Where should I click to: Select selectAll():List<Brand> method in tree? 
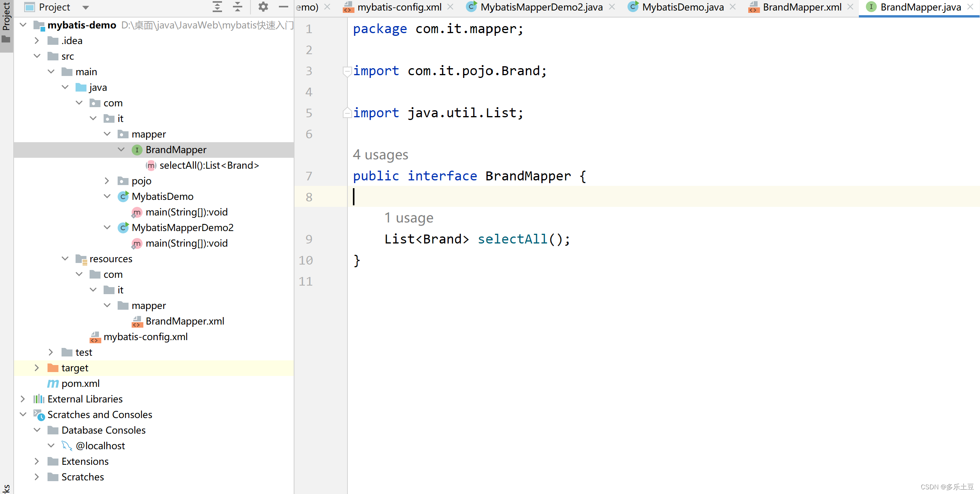click(209, 166)
